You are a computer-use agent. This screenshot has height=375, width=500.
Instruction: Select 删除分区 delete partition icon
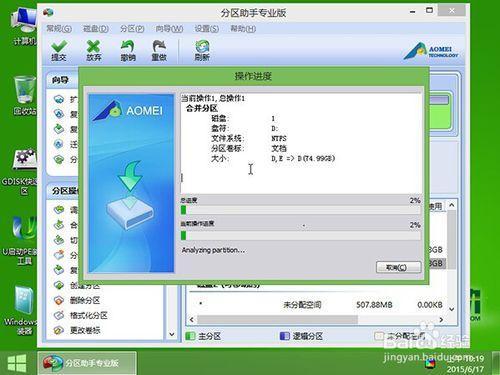point(59,300)
